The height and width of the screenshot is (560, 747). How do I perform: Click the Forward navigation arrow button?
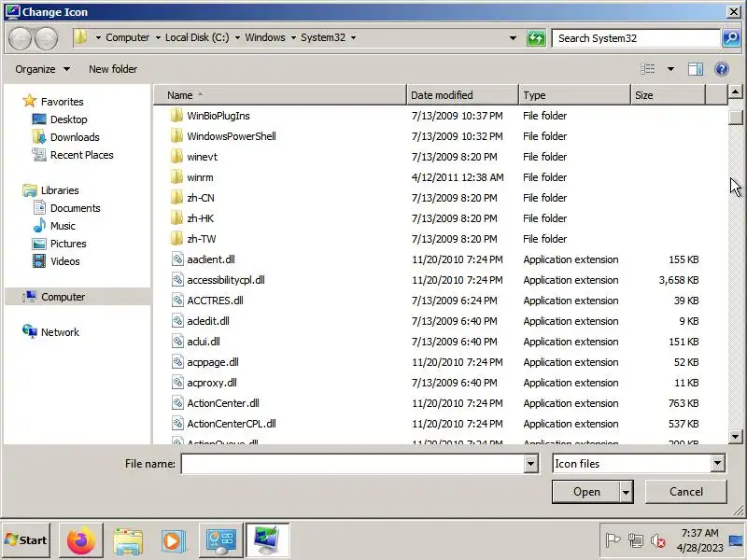click(46, 38)
